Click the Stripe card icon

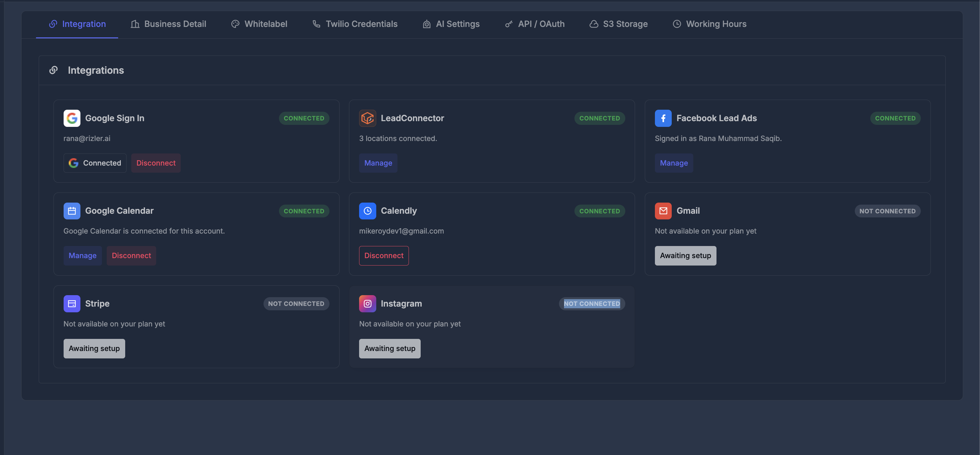(x=72, y=304)
